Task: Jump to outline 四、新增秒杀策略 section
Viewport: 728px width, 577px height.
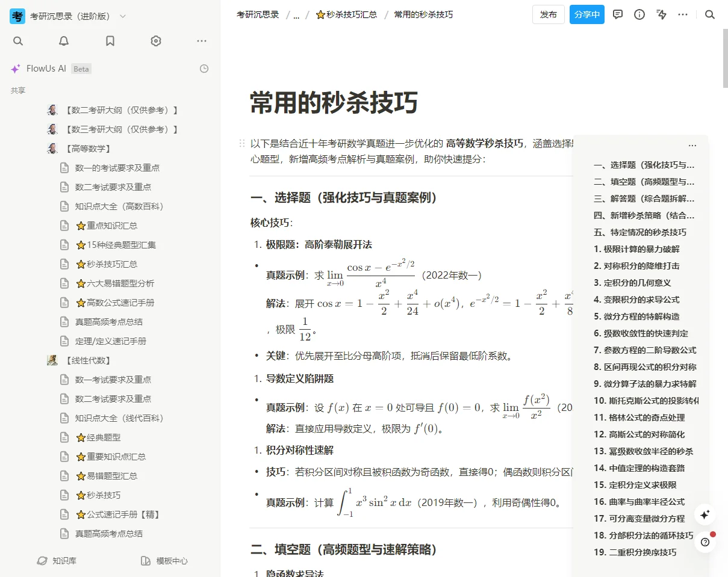Action: coord(644,215)
